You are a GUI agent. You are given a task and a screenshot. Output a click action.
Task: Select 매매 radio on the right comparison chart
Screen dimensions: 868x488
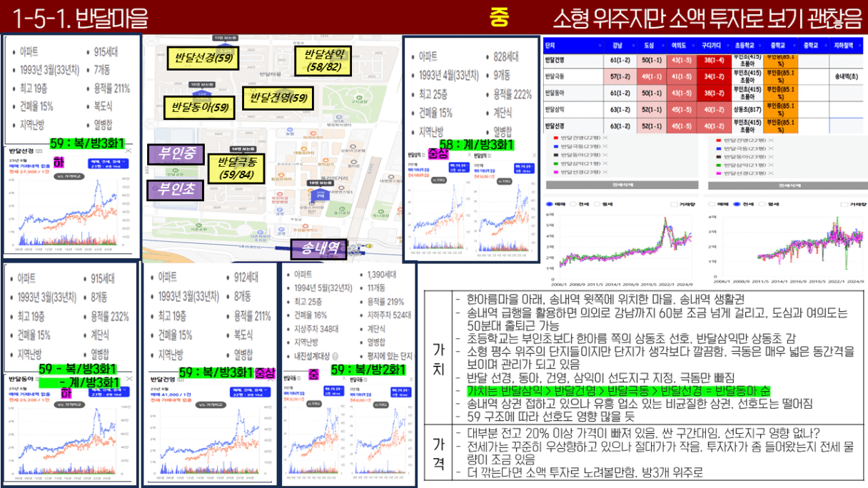[x=713, y=204]
